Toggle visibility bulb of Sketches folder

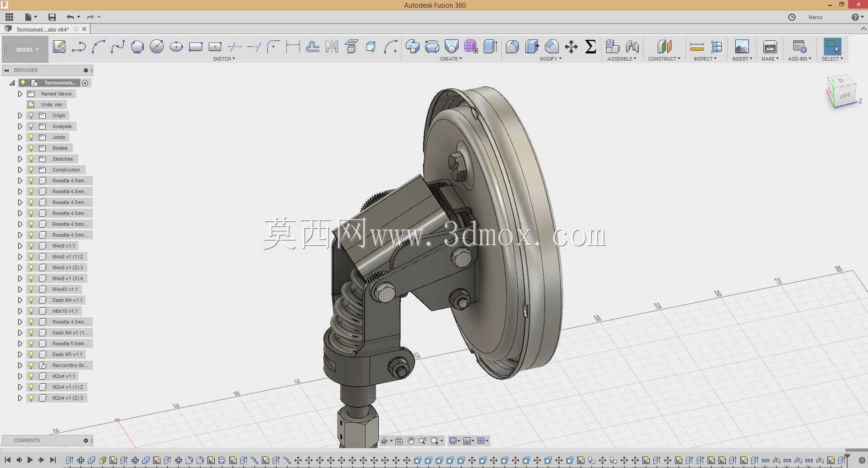[x=31, y=159]
